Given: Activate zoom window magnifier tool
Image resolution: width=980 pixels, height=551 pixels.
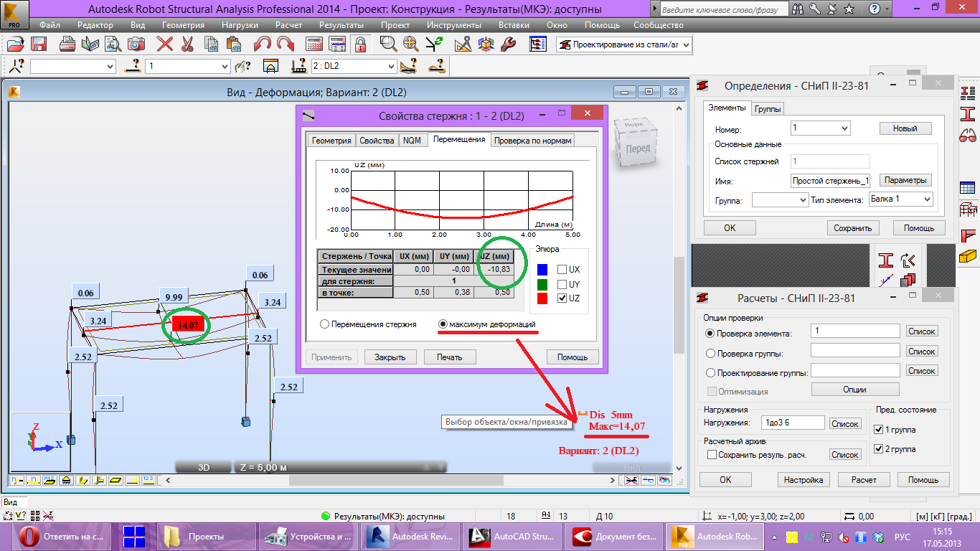Looking at the screenshot, I should (388, 44).
